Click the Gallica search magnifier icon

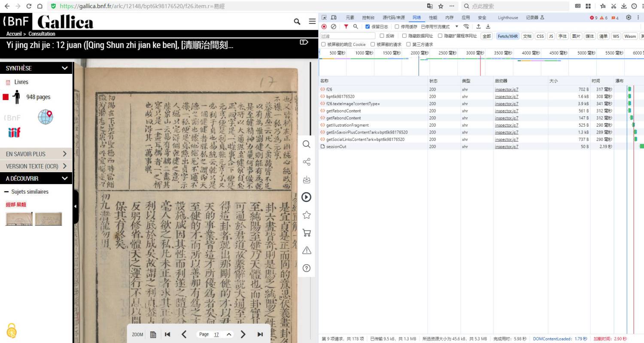tap(297, 21)
